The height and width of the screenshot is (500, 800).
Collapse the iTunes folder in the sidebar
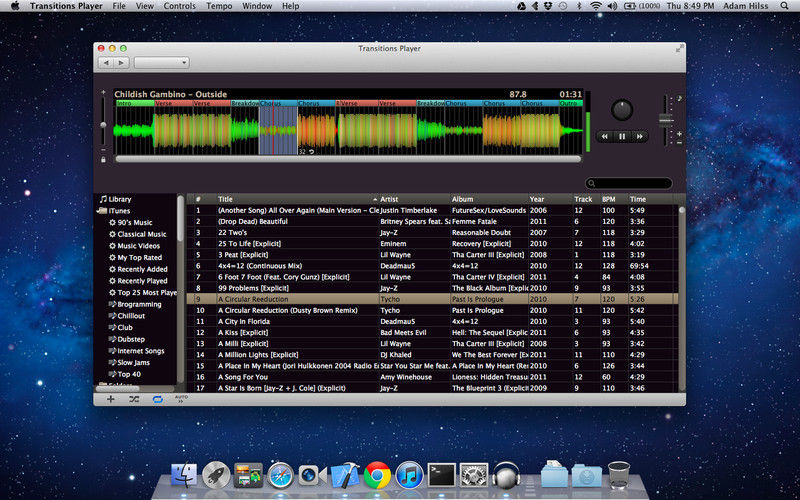pos(97,211)
